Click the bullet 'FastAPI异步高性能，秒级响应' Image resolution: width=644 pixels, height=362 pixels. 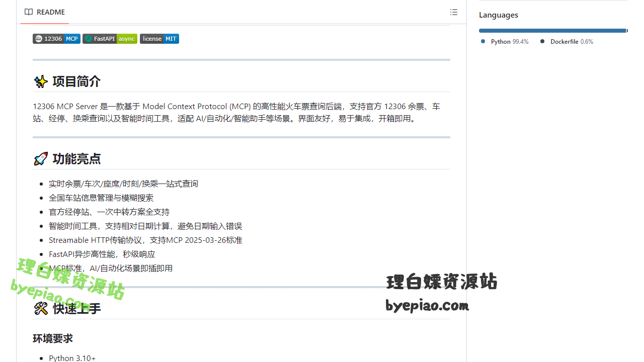point(102,254)
